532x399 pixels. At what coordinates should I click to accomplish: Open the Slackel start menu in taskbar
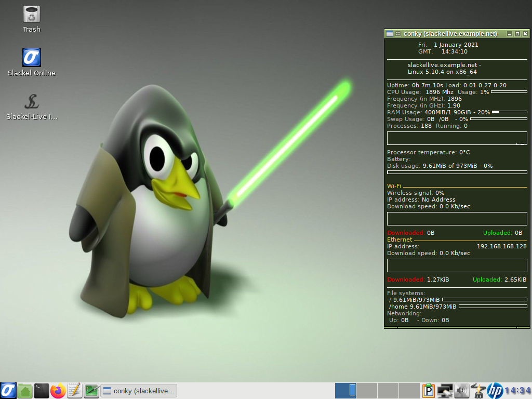[8, 391]
